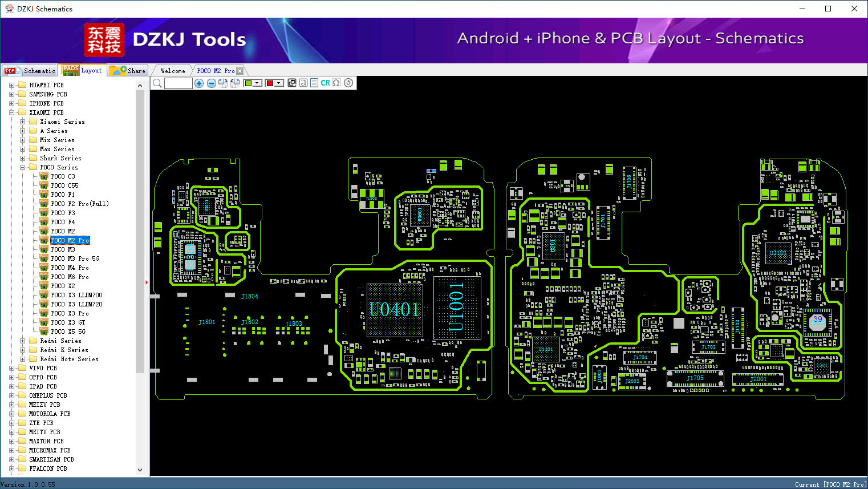
Task: Select POCO M2 in the tree
Action: 63,231
